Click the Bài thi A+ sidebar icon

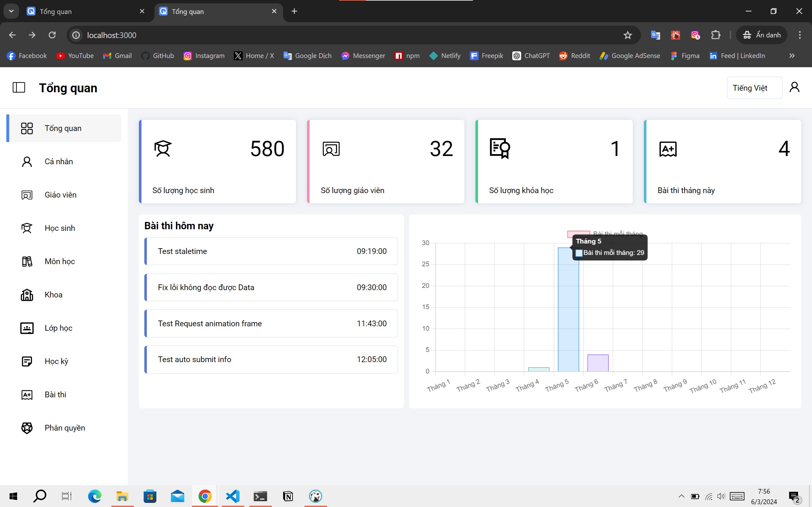27,395
